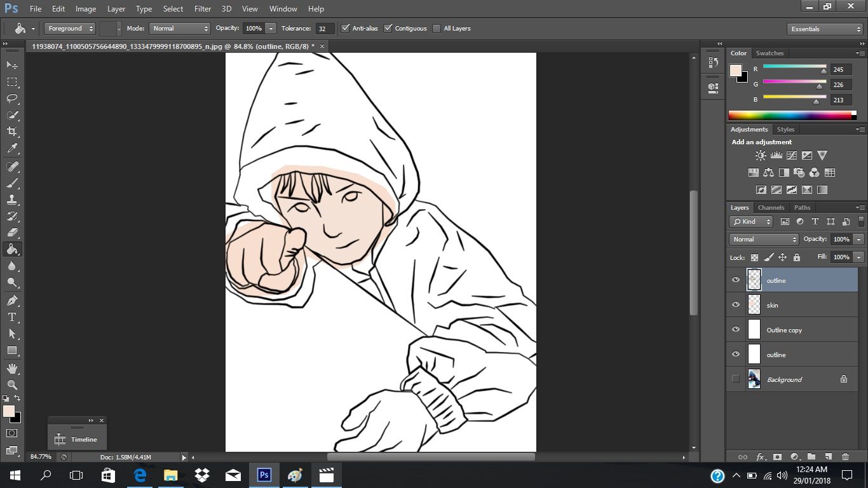Select the Pen tool

coord(12,301)
